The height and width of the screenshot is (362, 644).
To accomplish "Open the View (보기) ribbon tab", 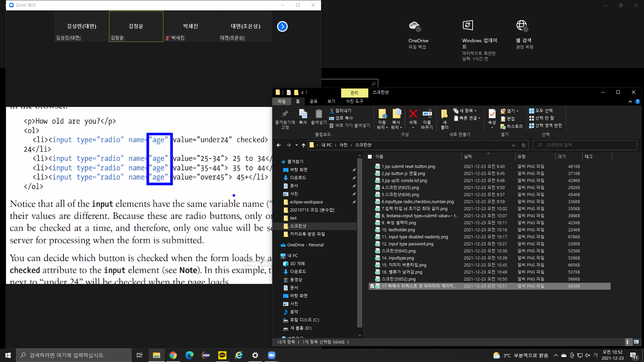I will click(331, 101).
